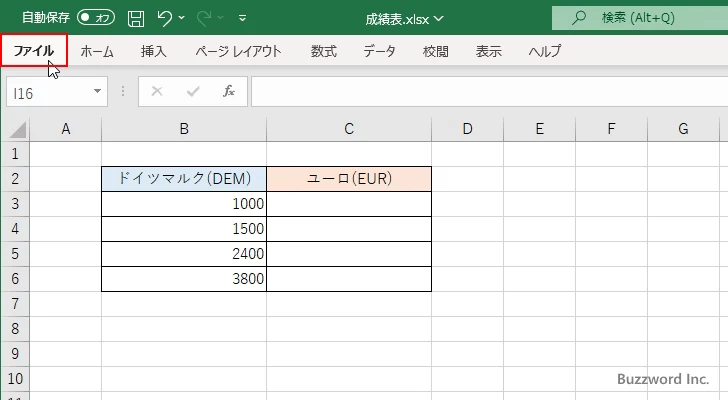Select empty euro cell beside 1500

click(x=349, y=229)
